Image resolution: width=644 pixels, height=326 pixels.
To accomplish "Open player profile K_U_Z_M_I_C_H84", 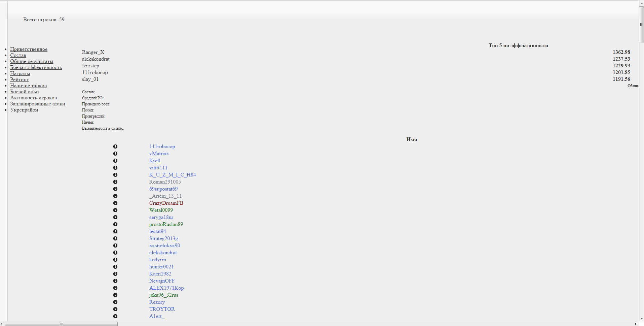I will (x=172, y=175).
